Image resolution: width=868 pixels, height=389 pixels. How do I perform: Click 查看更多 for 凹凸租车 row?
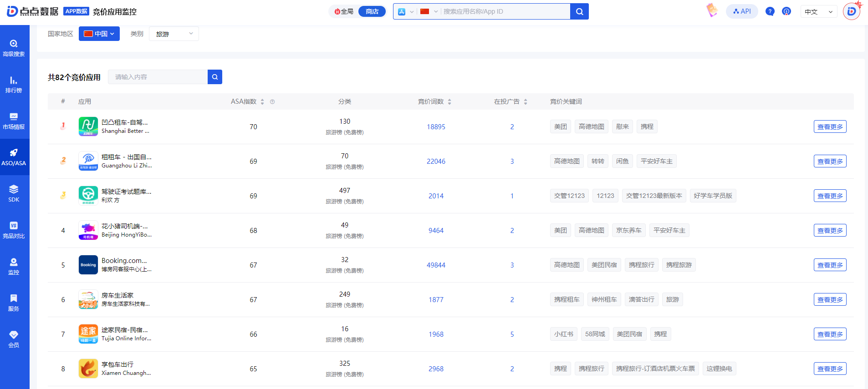[x=830, y=127]
